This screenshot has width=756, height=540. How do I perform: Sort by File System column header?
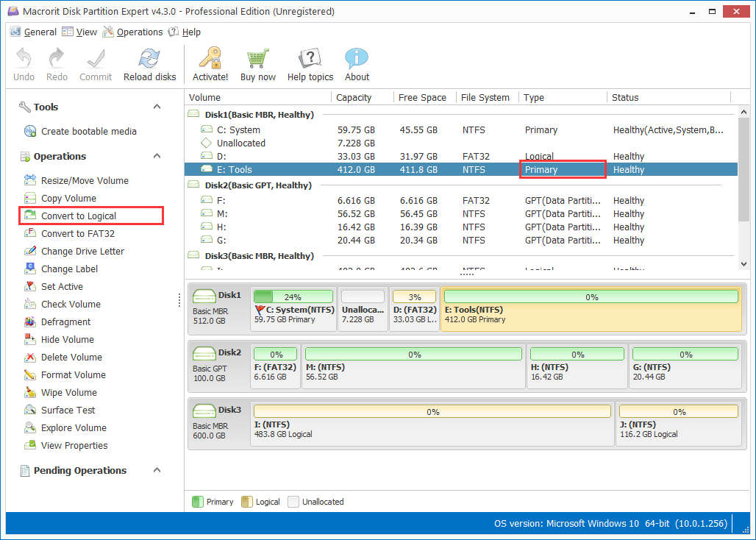pyautogui.click(x=487, y=97)
